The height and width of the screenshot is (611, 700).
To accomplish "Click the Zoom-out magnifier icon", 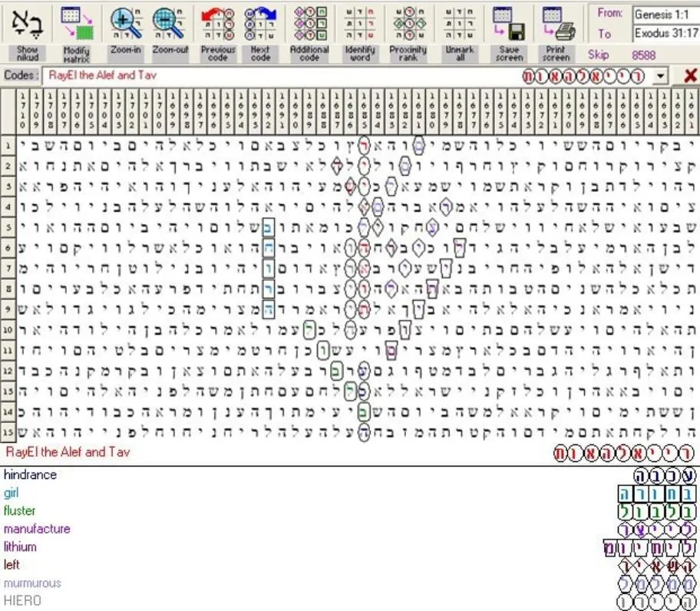I will pos(169,22).
